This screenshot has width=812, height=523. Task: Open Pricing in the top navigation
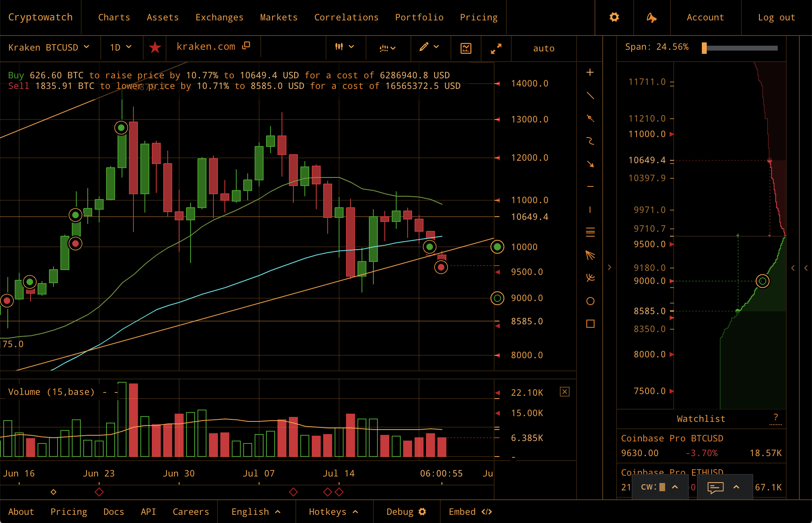(479, 18)
